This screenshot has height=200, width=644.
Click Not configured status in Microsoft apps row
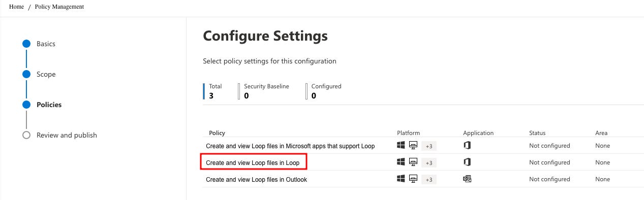pos(549,146)
